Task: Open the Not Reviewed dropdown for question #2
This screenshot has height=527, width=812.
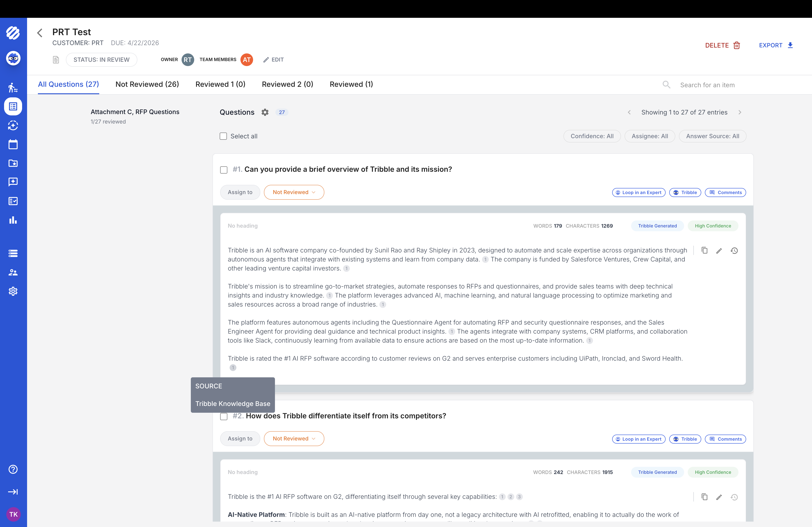Action: click(294, 439)
